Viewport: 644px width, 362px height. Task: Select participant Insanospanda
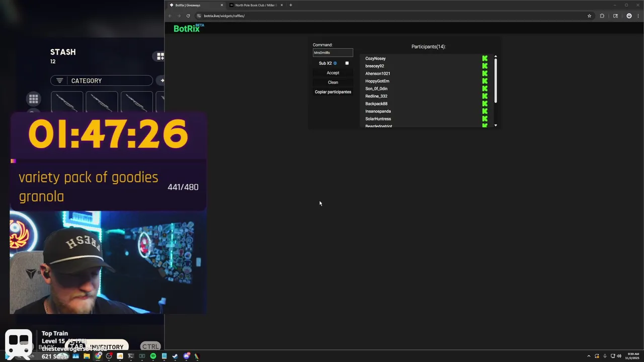[x=378, y=111]
